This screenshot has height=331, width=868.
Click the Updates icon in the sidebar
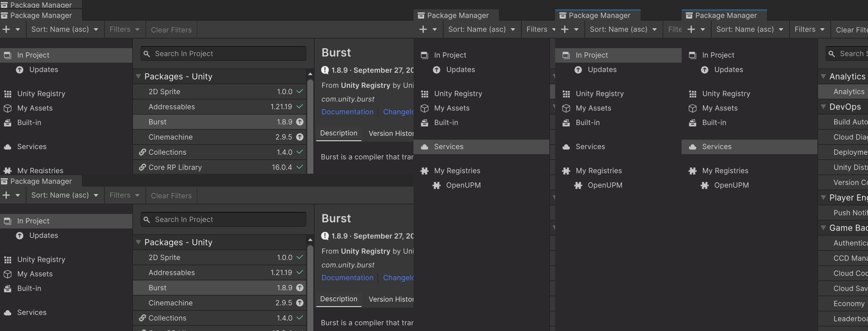coord(20,70)
